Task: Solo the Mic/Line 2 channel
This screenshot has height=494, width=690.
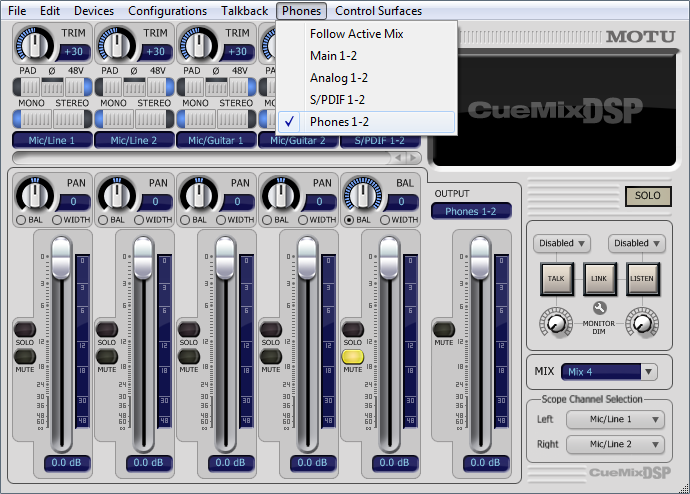Action: [107, 329]
